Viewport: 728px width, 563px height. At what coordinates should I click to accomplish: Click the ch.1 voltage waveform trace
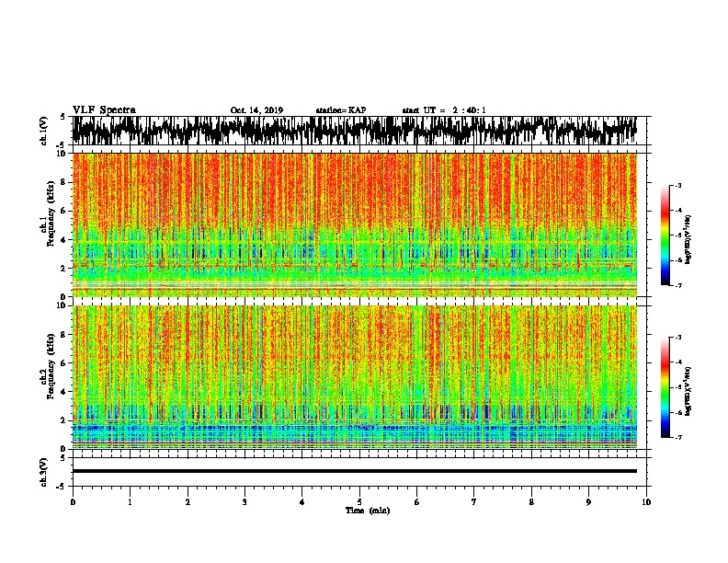(x=354, y=131)
